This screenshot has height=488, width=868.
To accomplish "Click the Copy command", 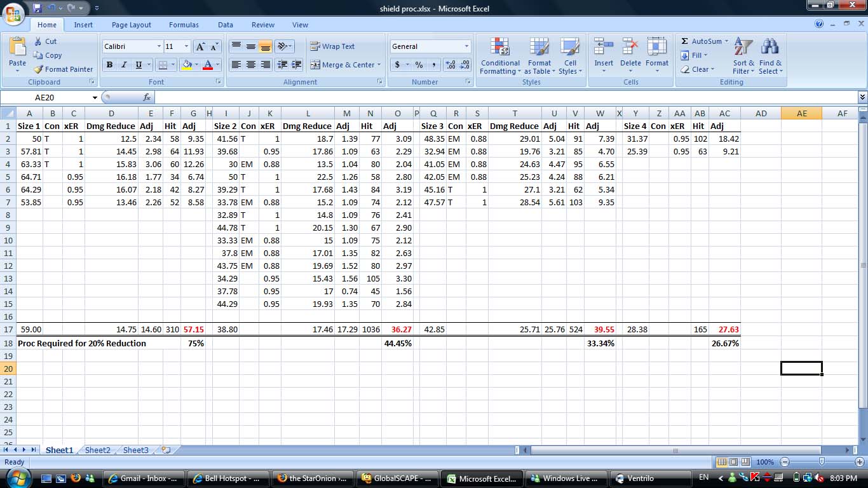I will 48,55.
